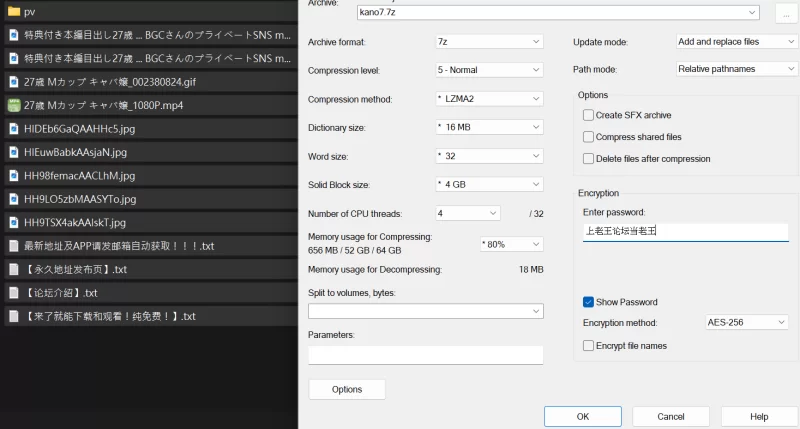The image size is (800, 429).
Task: Open the Update mode dropdown
Action: pos(736,42)
